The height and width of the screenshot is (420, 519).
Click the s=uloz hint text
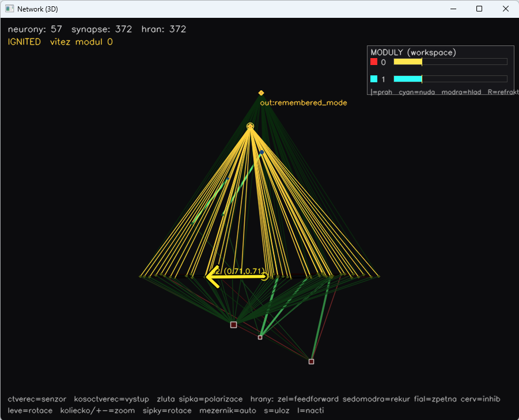276,411
